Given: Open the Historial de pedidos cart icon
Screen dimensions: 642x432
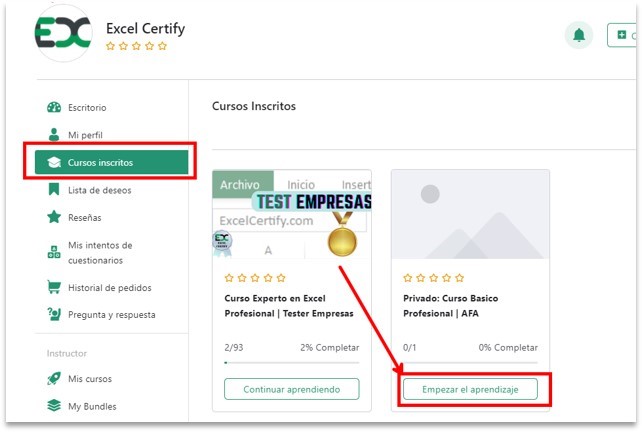Looking at the screenshot, I should tap(54, 287).
